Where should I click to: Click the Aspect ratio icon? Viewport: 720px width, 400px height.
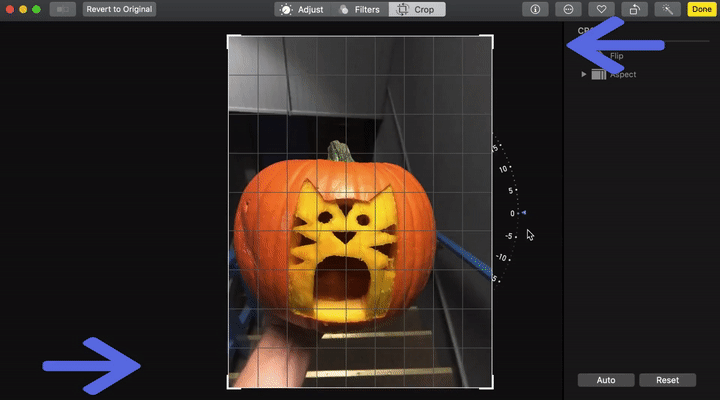pyautogui.click(x=599, y=75)
